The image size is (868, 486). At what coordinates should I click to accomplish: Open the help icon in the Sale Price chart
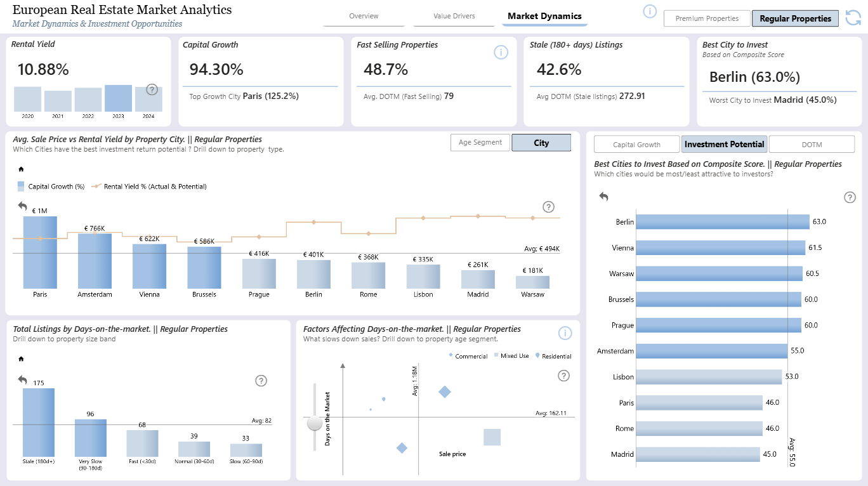coord(549,207)
